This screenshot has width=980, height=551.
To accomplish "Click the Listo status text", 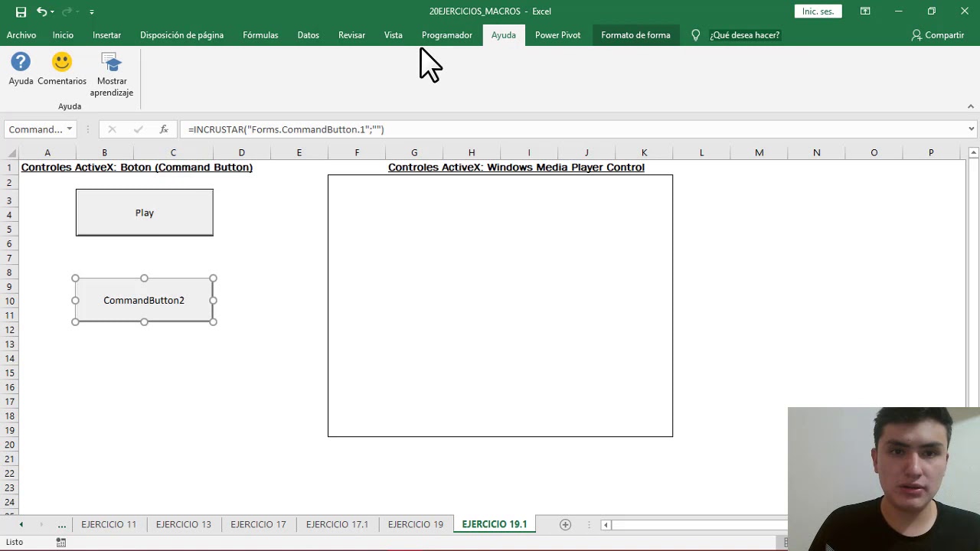I will pos(15,543).
